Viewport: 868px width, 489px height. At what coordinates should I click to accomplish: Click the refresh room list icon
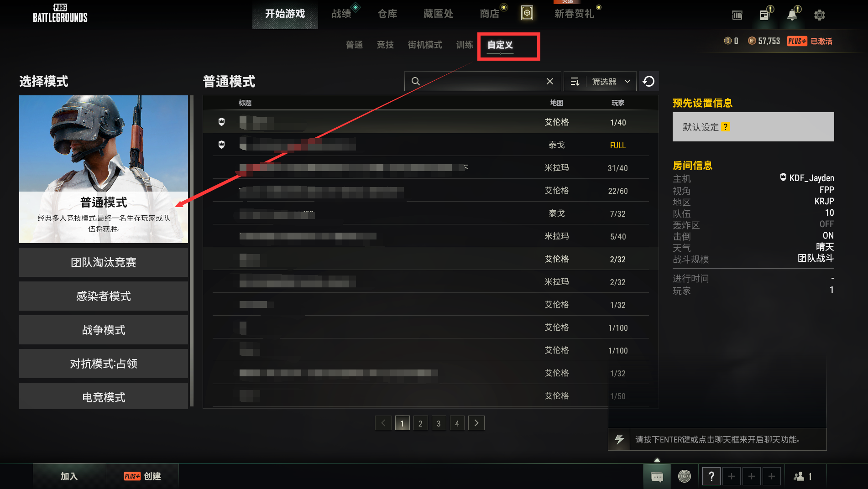click(x=648, y=81)
